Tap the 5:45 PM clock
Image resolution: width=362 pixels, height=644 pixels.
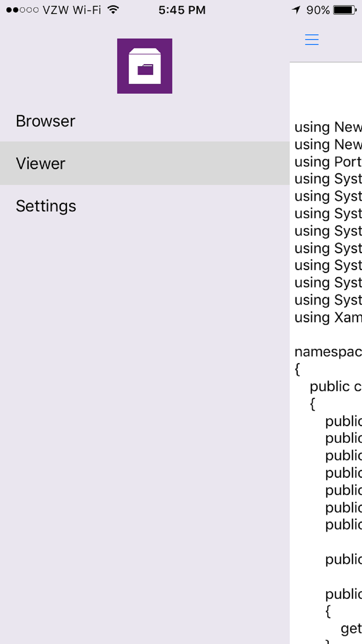click(182, 10)
